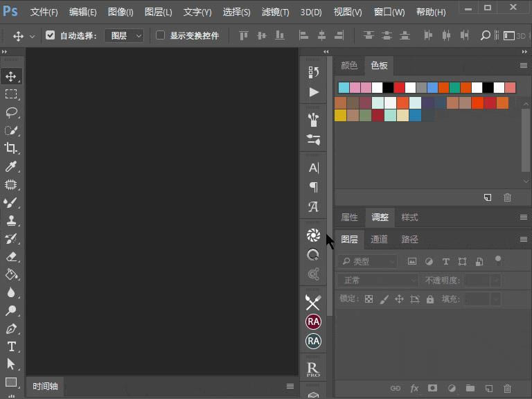Screen dimensions: 532x399
Task: Open the Brush presets panel icon
Action: point(313,120)
